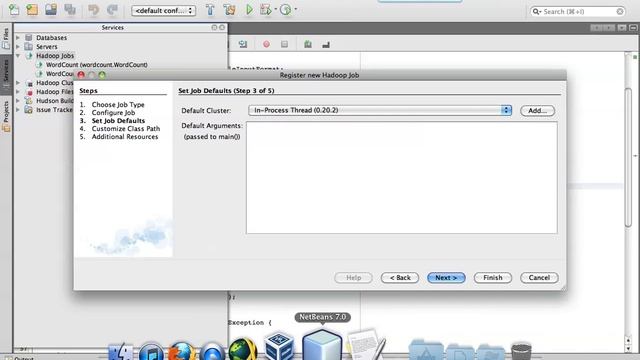Click the Build Project hammer icon
The width and height of the screenshot is (640, 360).
pyautogui.click(x=210, y=10)
